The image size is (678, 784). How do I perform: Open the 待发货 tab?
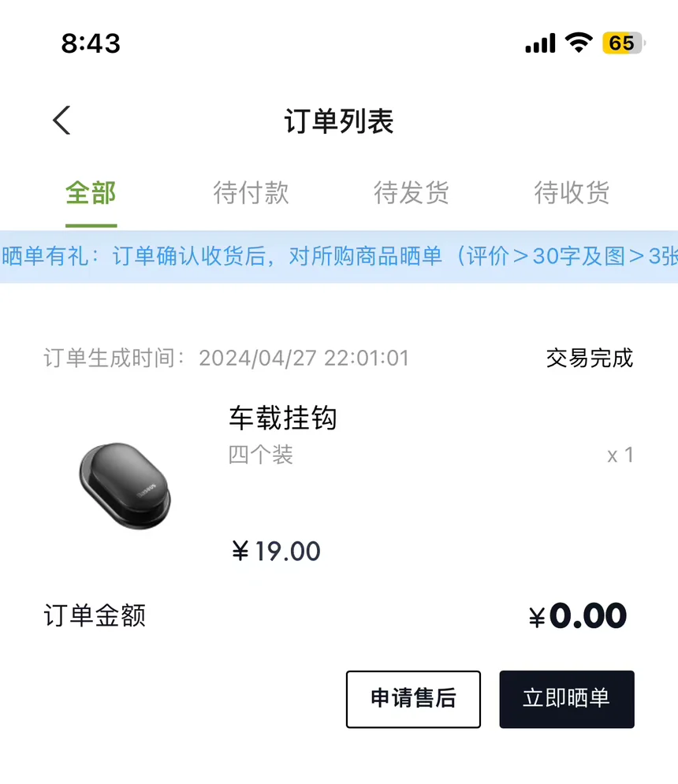pyautogui.click(x=412, y=193)
